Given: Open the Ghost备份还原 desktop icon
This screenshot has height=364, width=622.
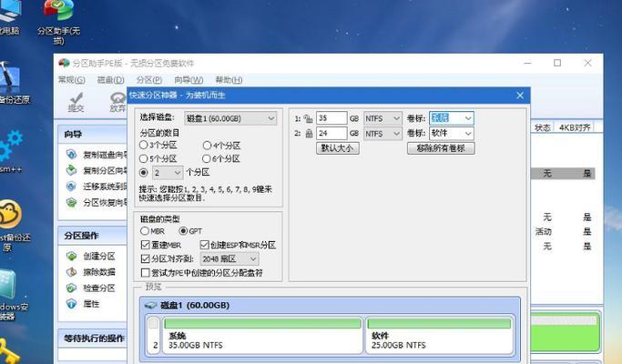Looking at the screenshot, I should point(14,225).
